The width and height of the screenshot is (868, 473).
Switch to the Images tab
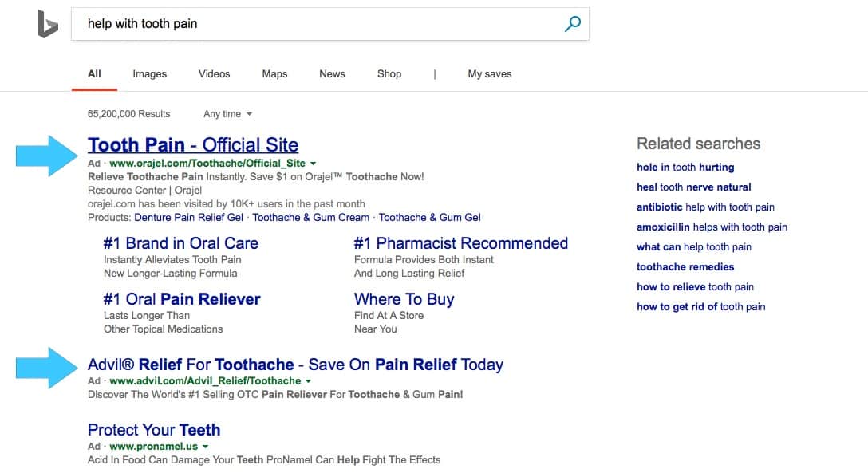click(x=149, y=73)
